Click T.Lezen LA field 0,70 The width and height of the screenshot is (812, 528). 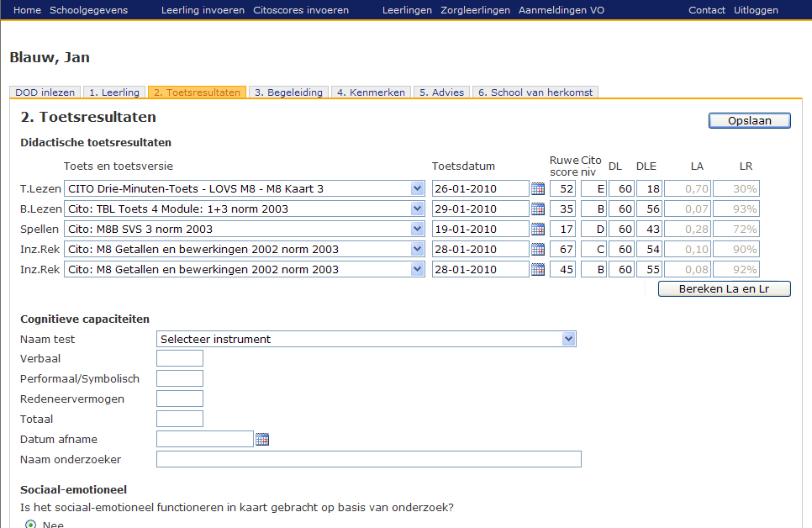pyautogui.click(x=688, y=188)
